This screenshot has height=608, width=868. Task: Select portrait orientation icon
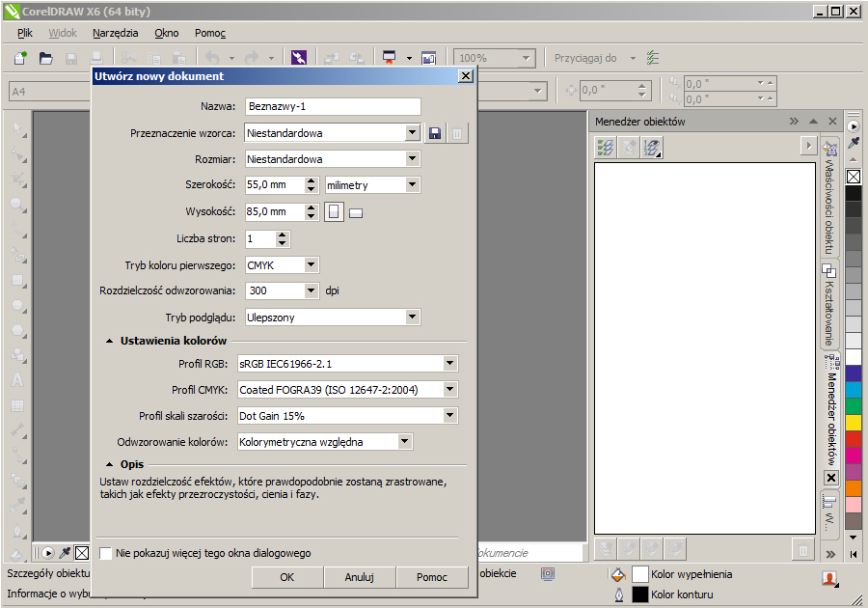tap(334, 211)
